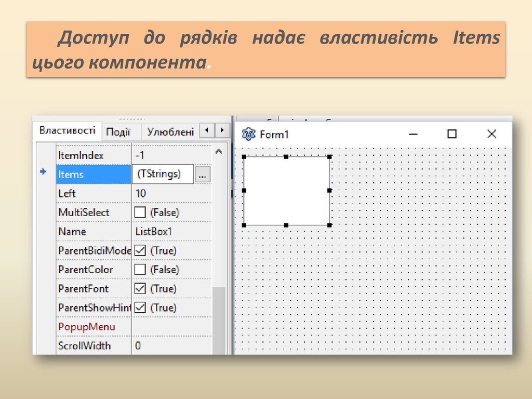Select the Name property row
The width and height of the screenshot is (532, 399).
tap(134, 231)
